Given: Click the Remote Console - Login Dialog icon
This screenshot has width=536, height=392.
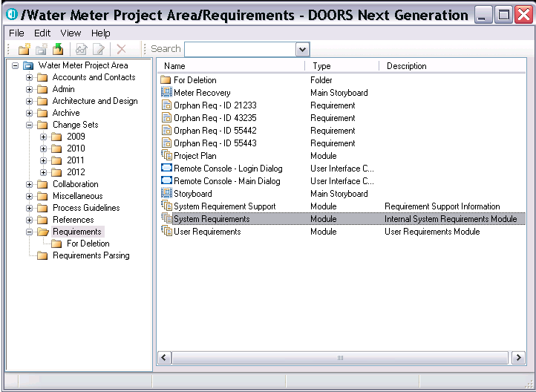Looking at the screenshot, I should (x=166, y=169).
